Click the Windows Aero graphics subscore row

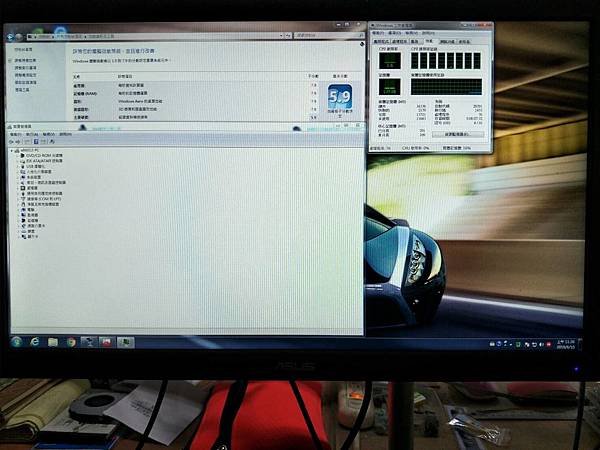(196, 101)
